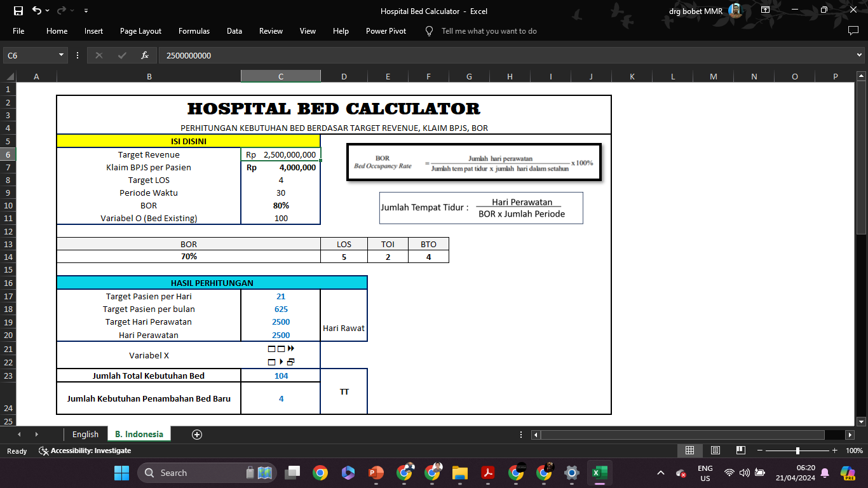Open the View ribbon tab
This screenshot has height=488, width=868.
click(308, 31)
